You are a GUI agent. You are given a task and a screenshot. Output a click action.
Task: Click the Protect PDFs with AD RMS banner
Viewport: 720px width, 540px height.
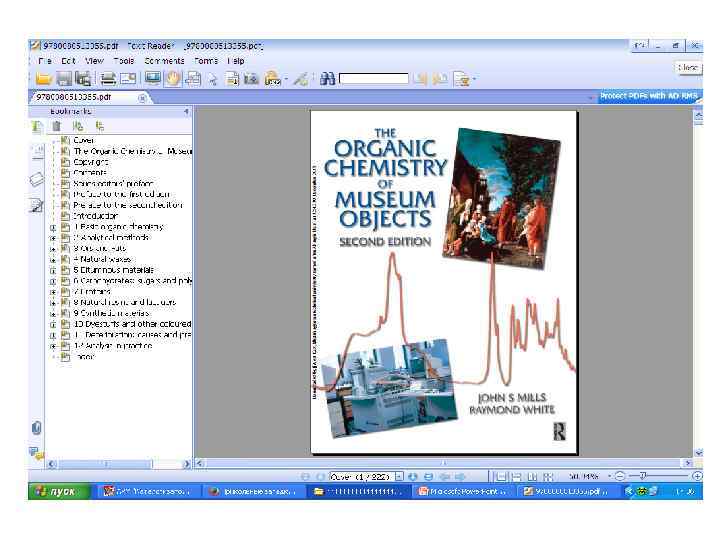(x=648, y=96)
